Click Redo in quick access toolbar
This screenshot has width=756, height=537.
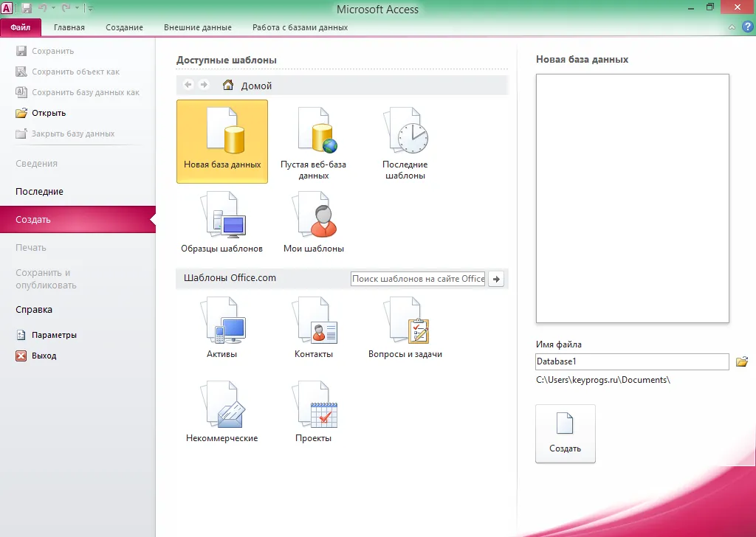tap(66, 8)
